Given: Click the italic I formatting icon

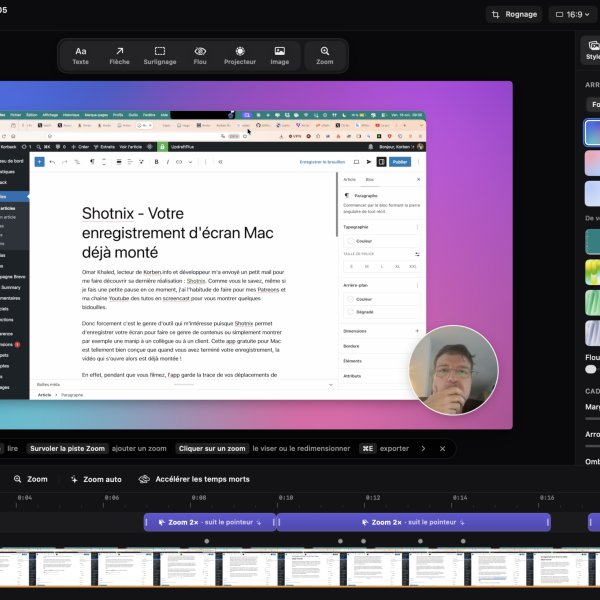Looking at the screenshot, I should [x=168, y=162].
